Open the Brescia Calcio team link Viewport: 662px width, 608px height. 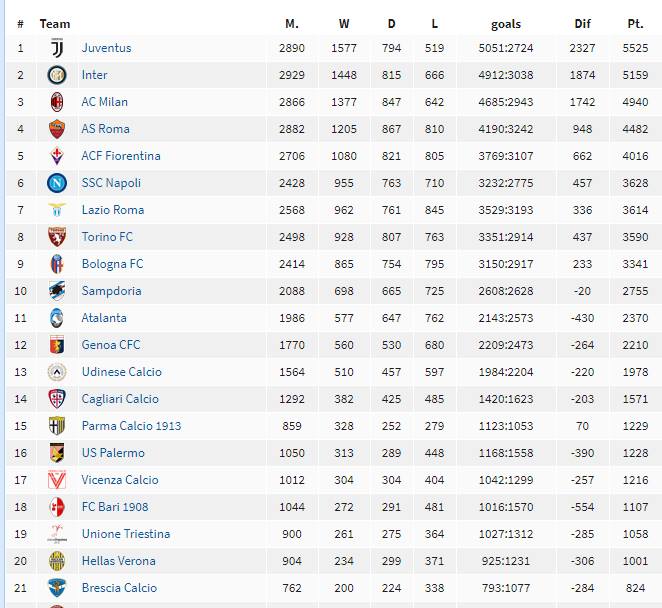click(119, 588)
